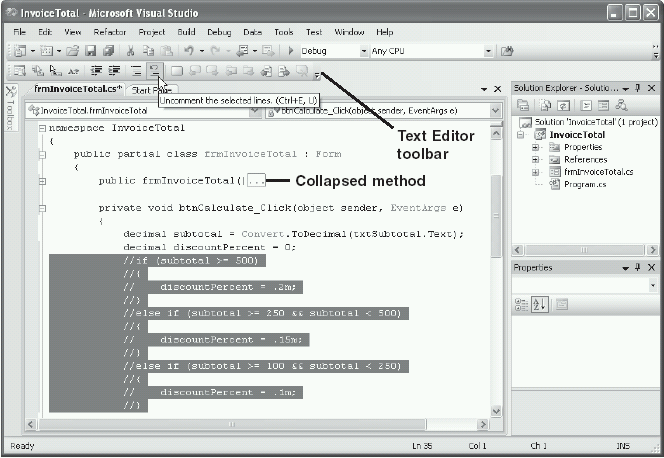Open the Properties window object selector dropdown
Screen dimensions: 664x458
653,285
